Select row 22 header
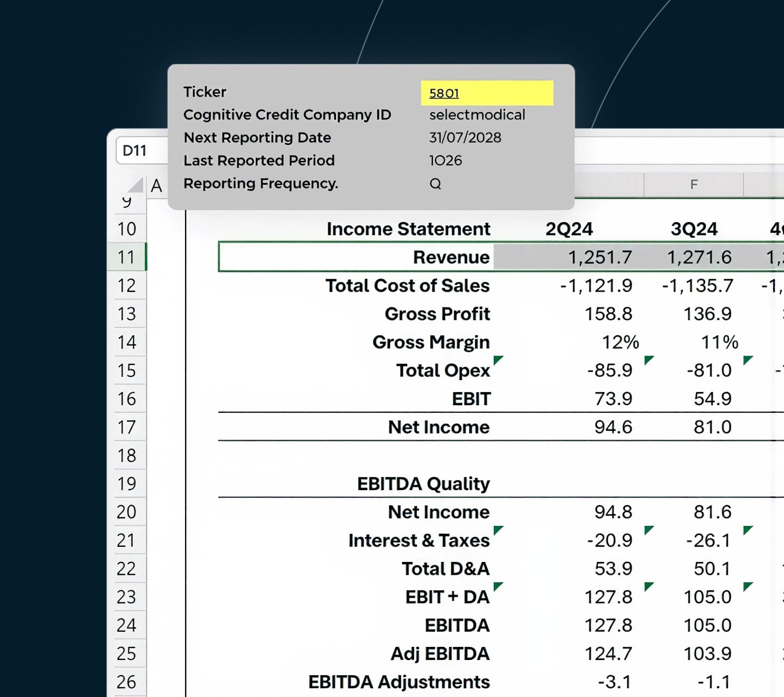The height and width of the screenshot is (697, 784). tap(127, 568)
